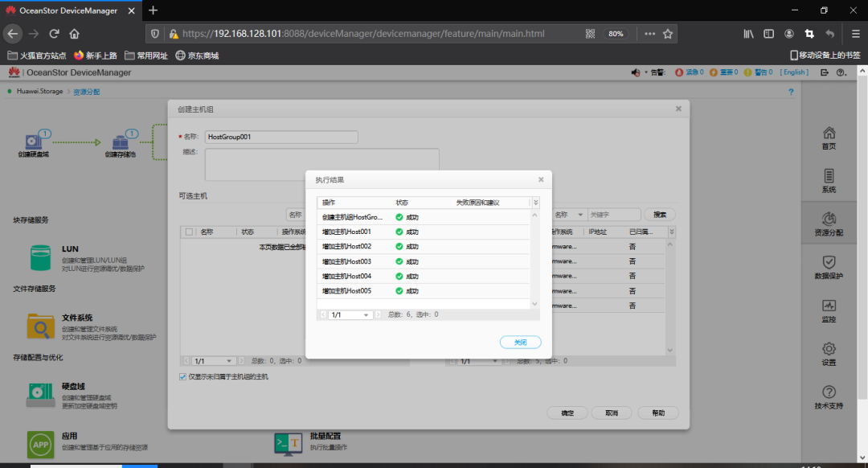Open 数据保护 data protection icon
The height and width of the screenshot is (468, 868).
pyautogui.click(x=829, y=268)
